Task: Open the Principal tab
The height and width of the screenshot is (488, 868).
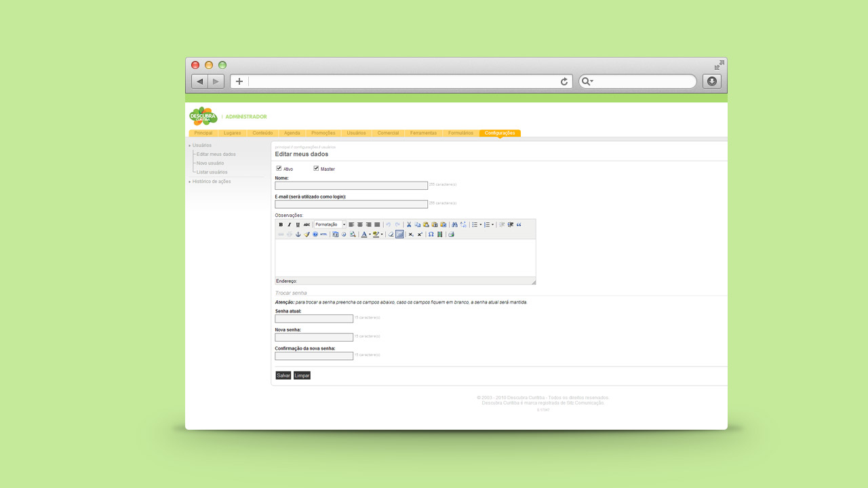Action: pyautogui.click(x=203, y=133)
